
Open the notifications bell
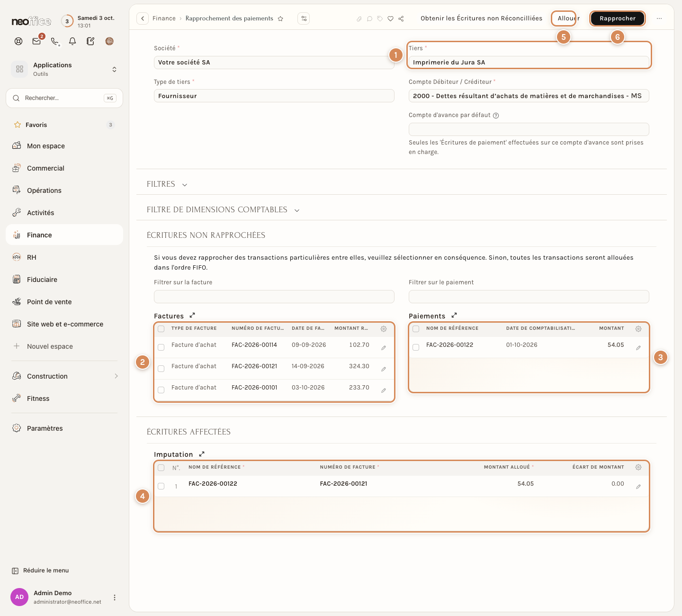[x=72, y=41]
